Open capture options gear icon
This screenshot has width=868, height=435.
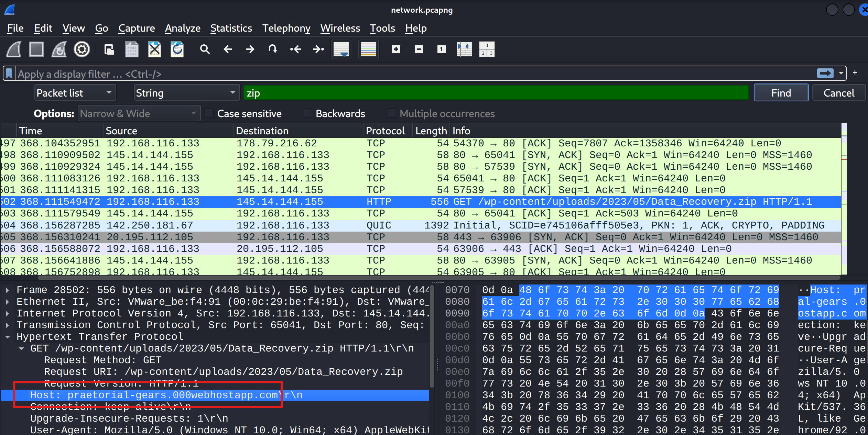(x=82, y=49)
